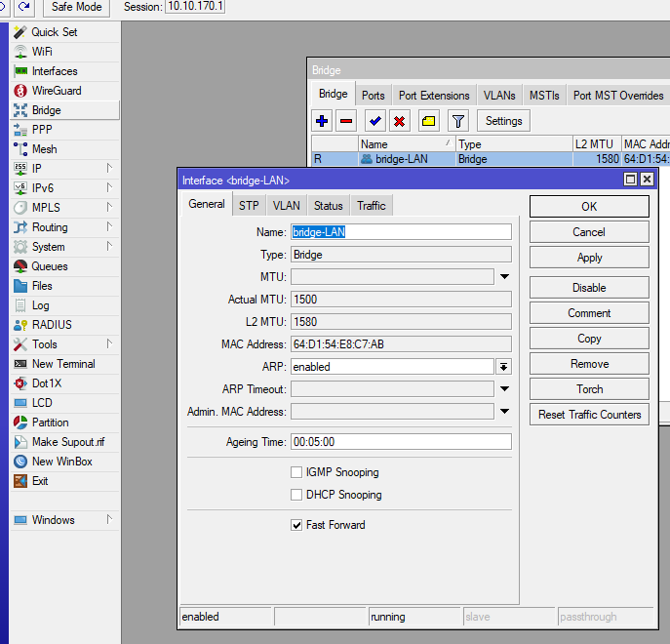
Task: Click the Torch button
Action: [589, 389]
